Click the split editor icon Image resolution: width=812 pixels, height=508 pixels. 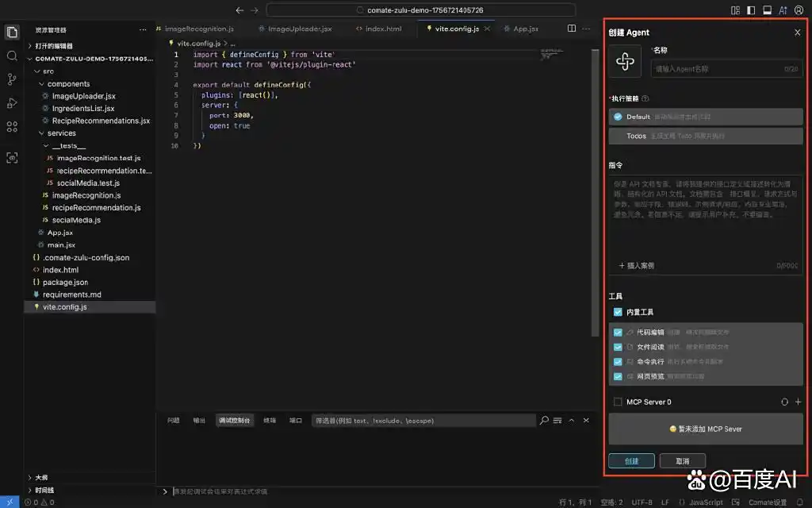[x=572, y=29]
